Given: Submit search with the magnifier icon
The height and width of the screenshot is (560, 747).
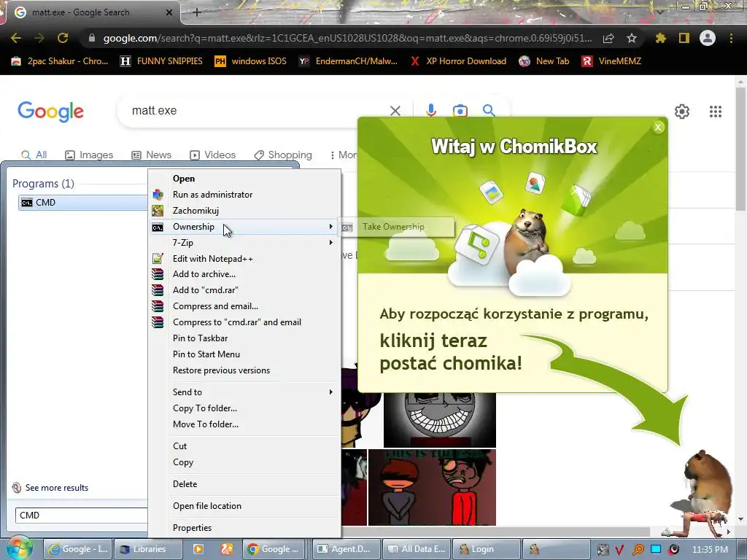Looking at the screenshot, I should click(489, 111).
